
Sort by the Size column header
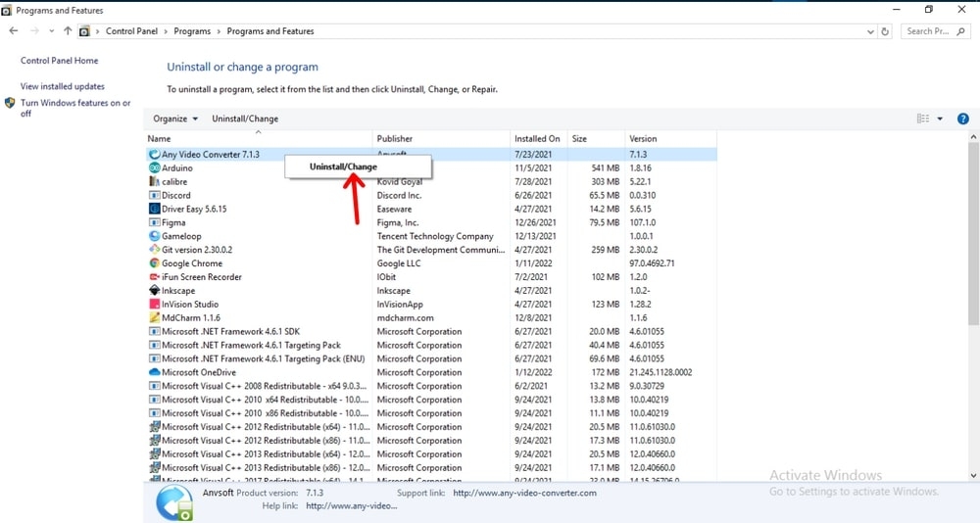coord(596,139)
